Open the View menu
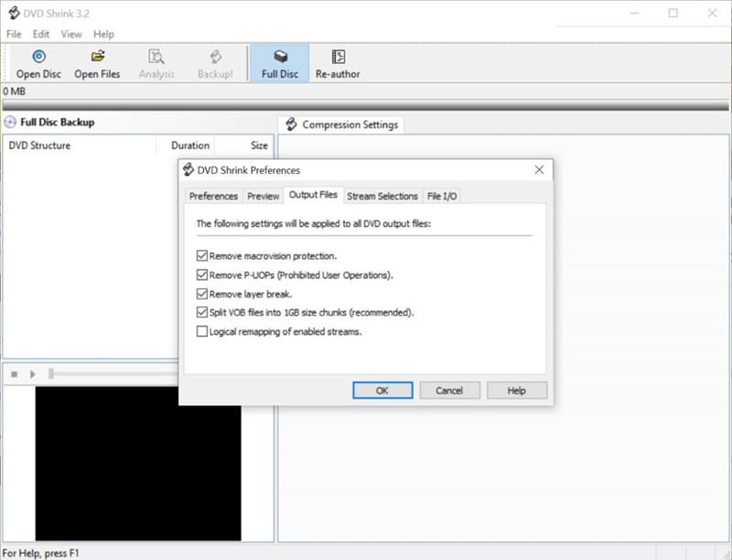Screen dimensions: 732x560 coord(71,34)
